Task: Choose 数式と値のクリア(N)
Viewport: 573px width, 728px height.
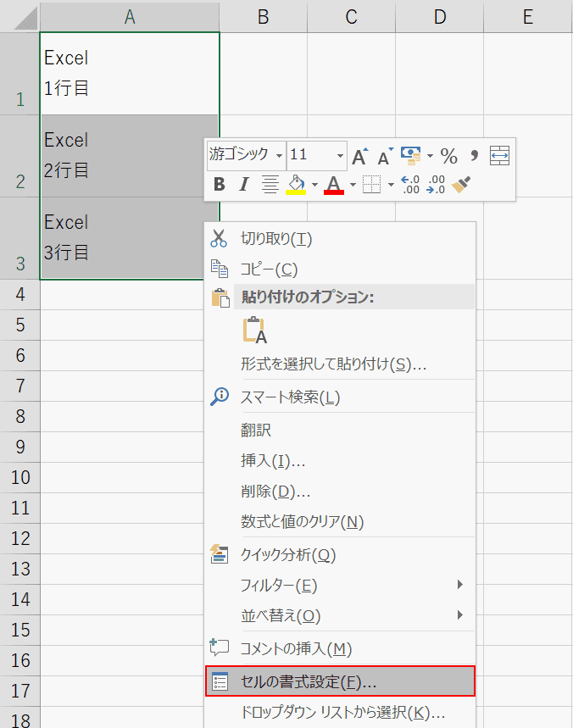Action: pos(340,522)
